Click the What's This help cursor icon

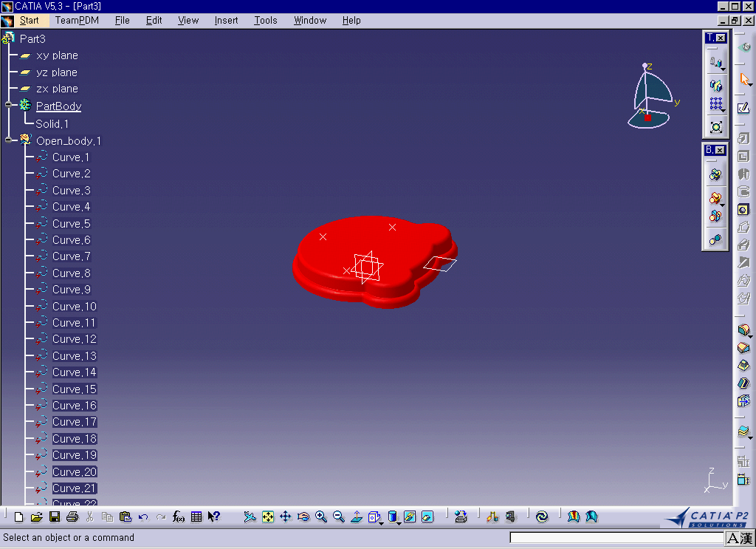point(214,517)
